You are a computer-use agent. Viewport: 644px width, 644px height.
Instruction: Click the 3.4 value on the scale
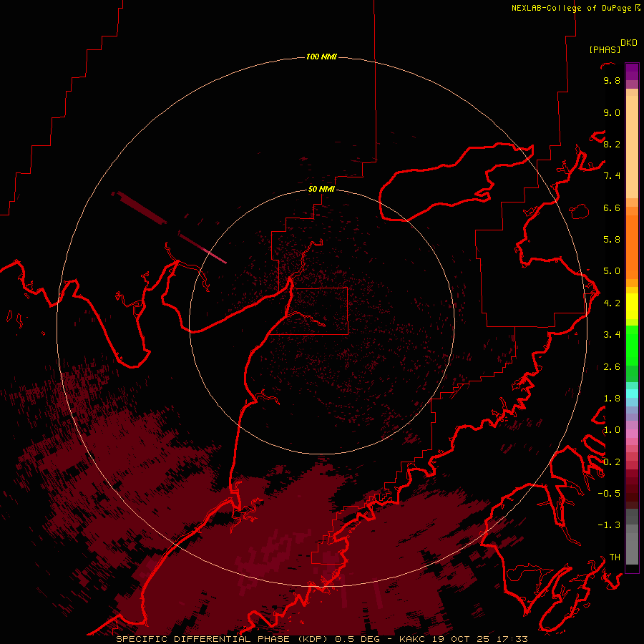612,335
